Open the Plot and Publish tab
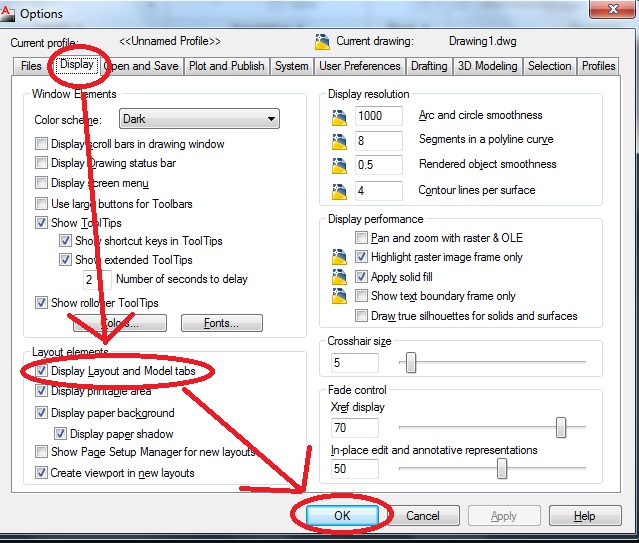This screenshot has height=543, width=639. click(227, 66)
